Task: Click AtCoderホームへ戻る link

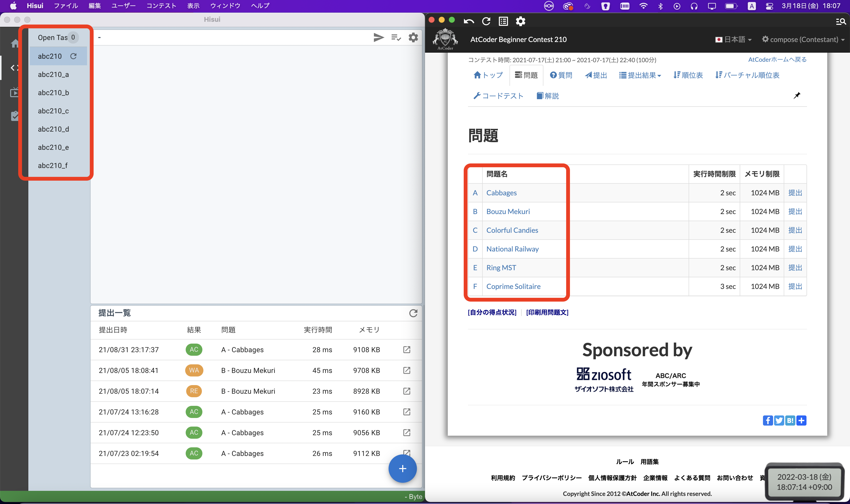Action: (777, 59)
